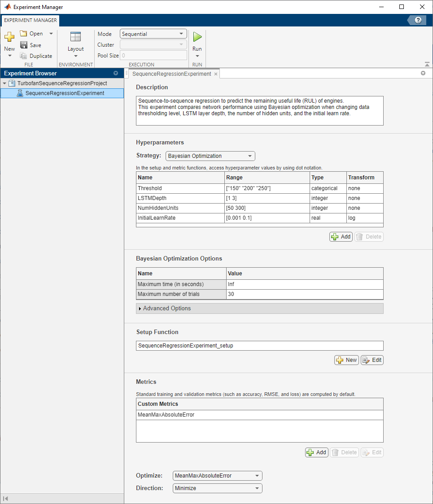
Task: Collapse the TurbofanSequenceRegressionProject tree node
Action: (4, 83)
